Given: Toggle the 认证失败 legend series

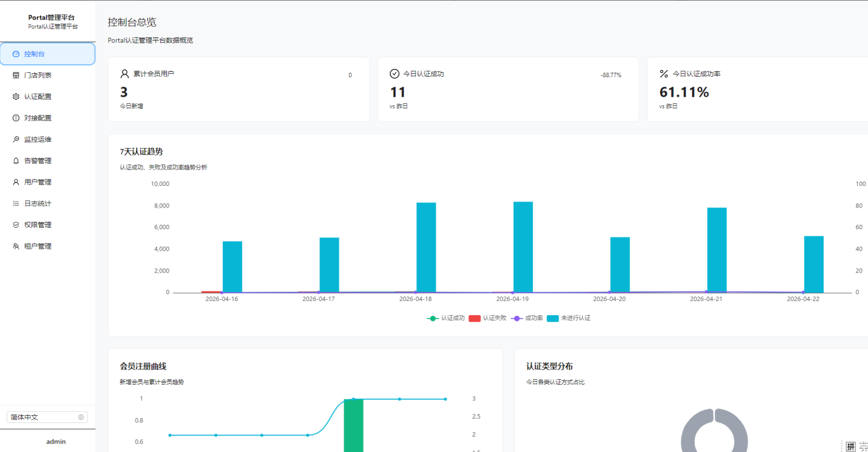Looking at the screenshot, I should click(x=488, y=318).
